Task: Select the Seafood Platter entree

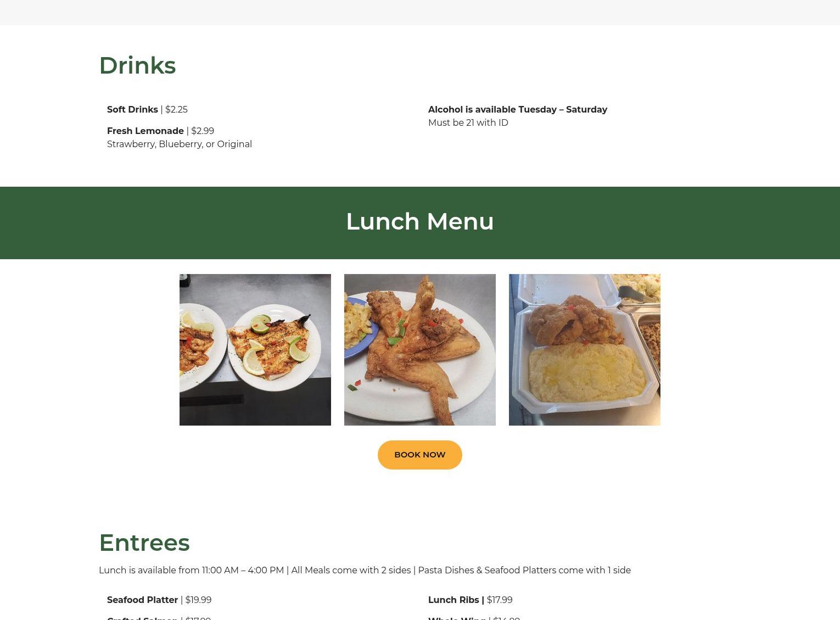Action: coord(142,600)
